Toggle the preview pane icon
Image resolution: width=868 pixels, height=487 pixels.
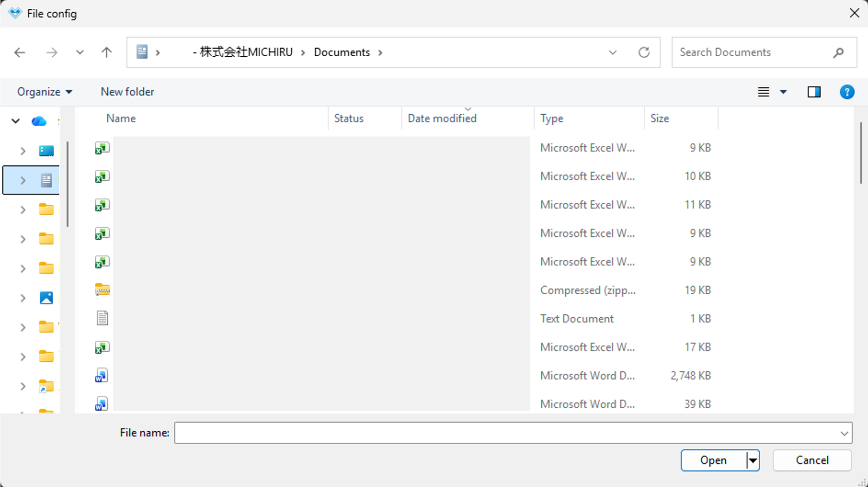point(814,92)
